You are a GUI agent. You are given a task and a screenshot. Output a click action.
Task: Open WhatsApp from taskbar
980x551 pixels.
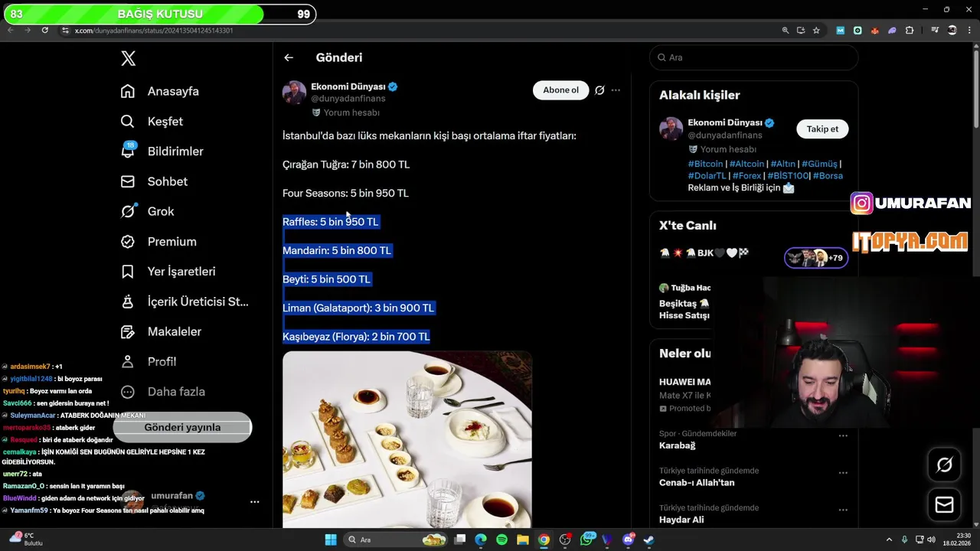pos(587,540)
